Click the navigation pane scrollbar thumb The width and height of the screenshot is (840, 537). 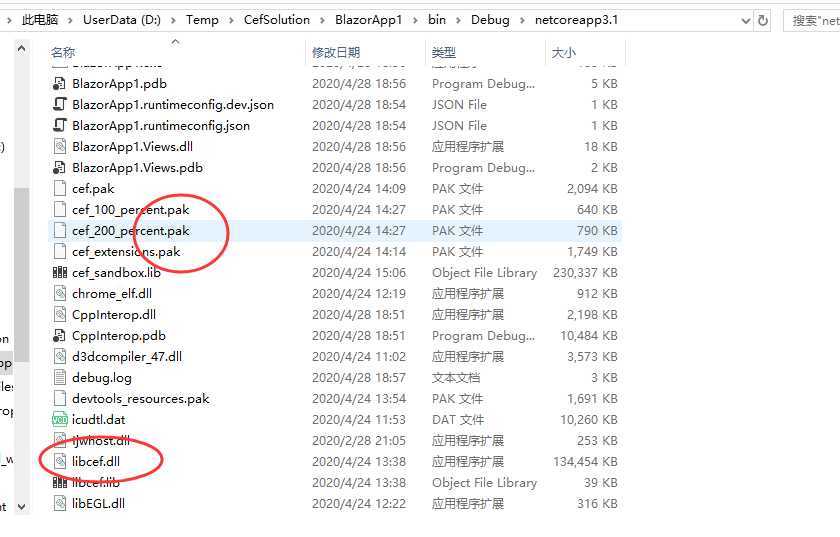[21, 274]
